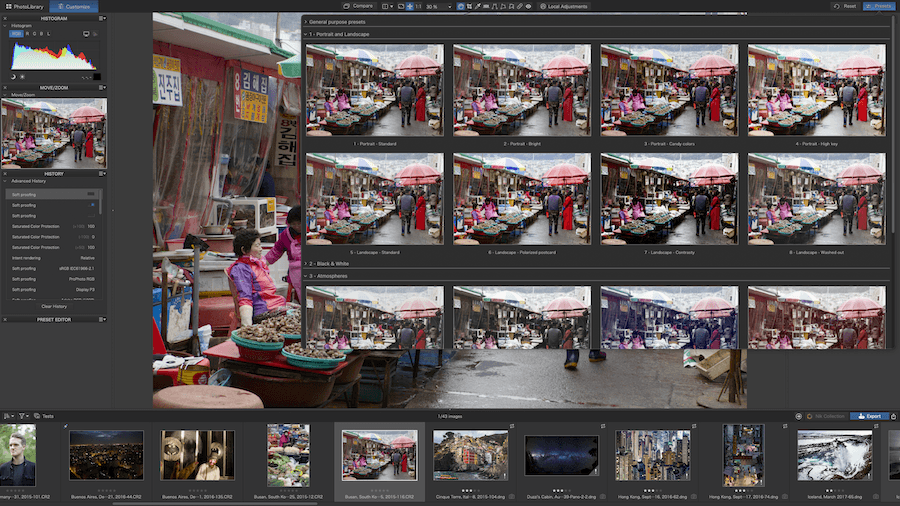
Task: Select the Intent rendering history entry
Action: tap(53, 258)
